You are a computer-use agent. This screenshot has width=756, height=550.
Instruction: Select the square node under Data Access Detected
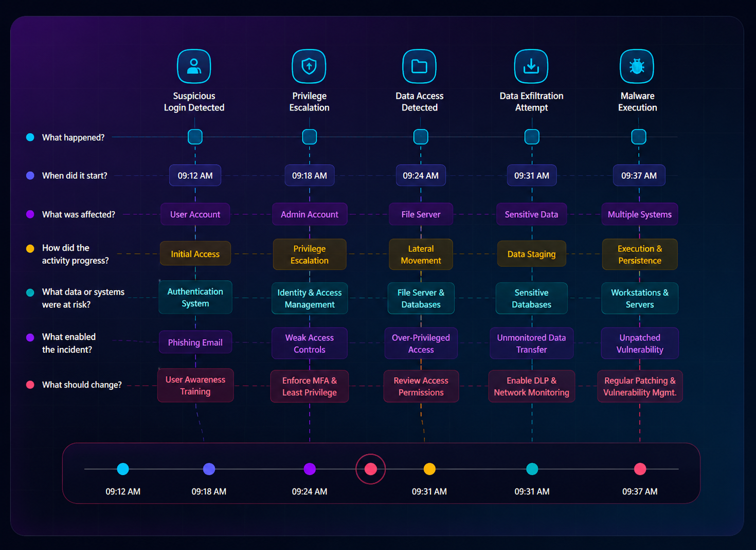[421, 137]
